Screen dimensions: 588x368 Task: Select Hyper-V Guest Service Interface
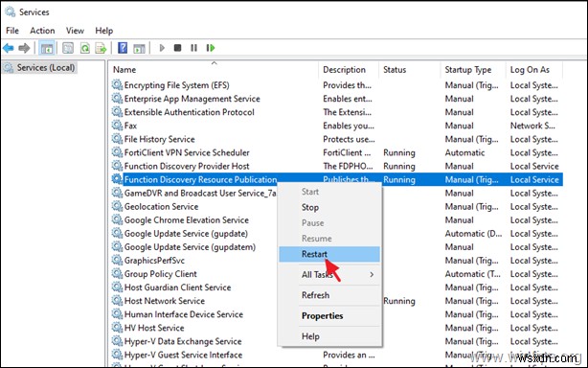pos(183,355)
